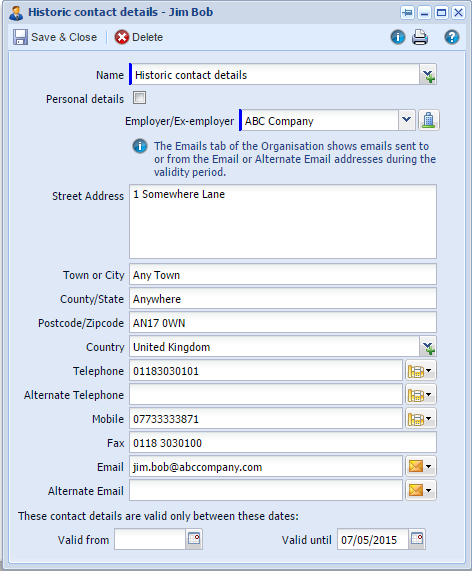Open the Valid from calendar picker
This screenshot has height=571, width=472.
(194, 539)
